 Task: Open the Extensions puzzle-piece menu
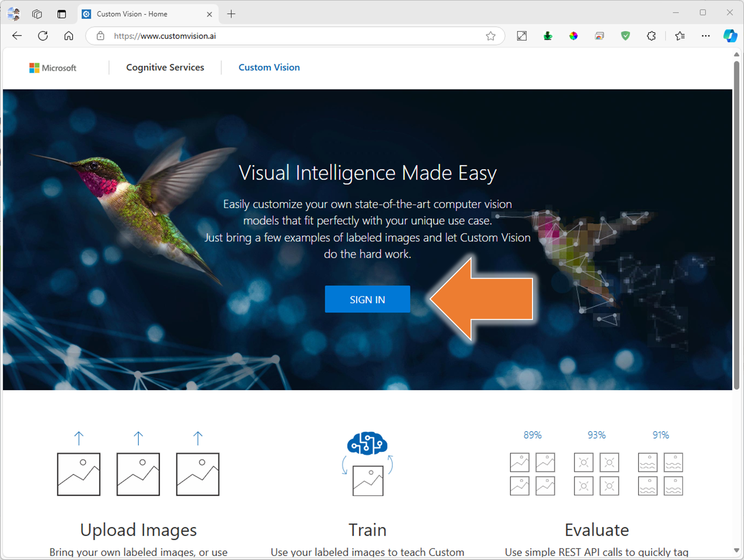pos(651,36)
